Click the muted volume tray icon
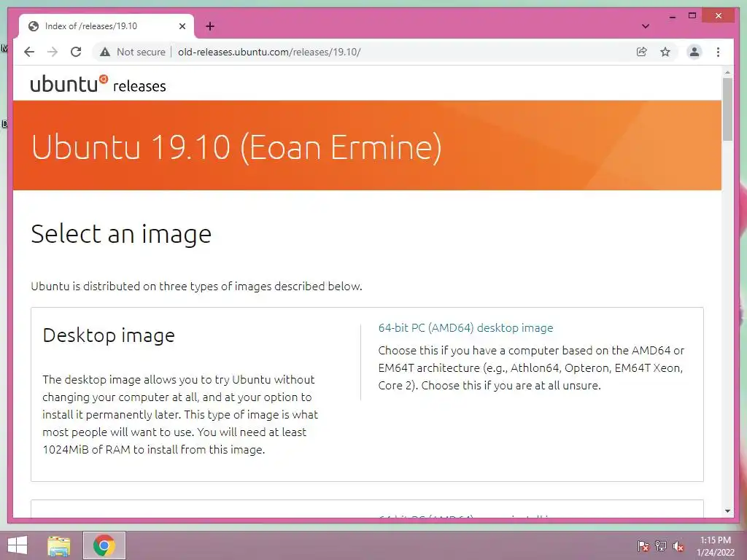 click(678, 546)
